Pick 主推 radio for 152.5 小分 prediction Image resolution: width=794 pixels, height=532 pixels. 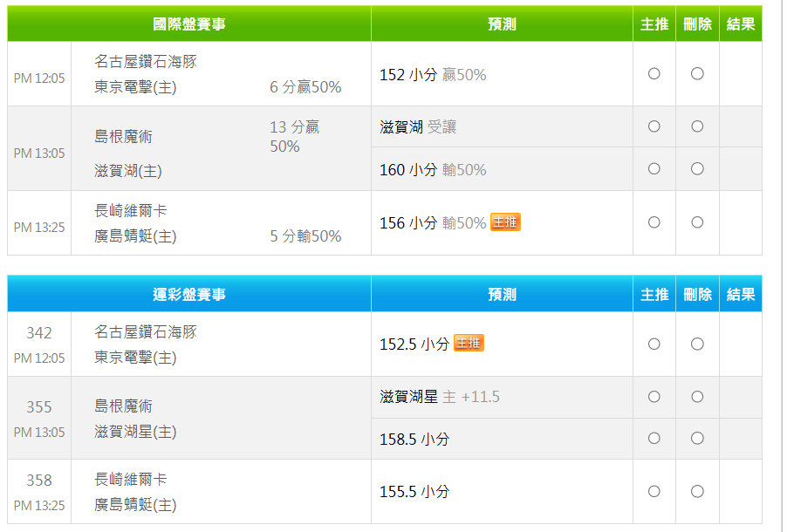coord(654,344)
